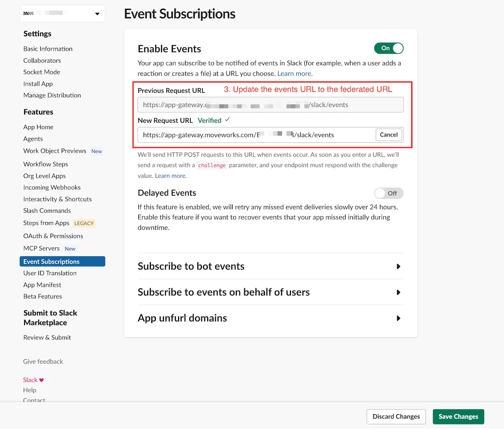Open Manage Distribution page
The image size is (504, 429).
(x=52, y=95)
